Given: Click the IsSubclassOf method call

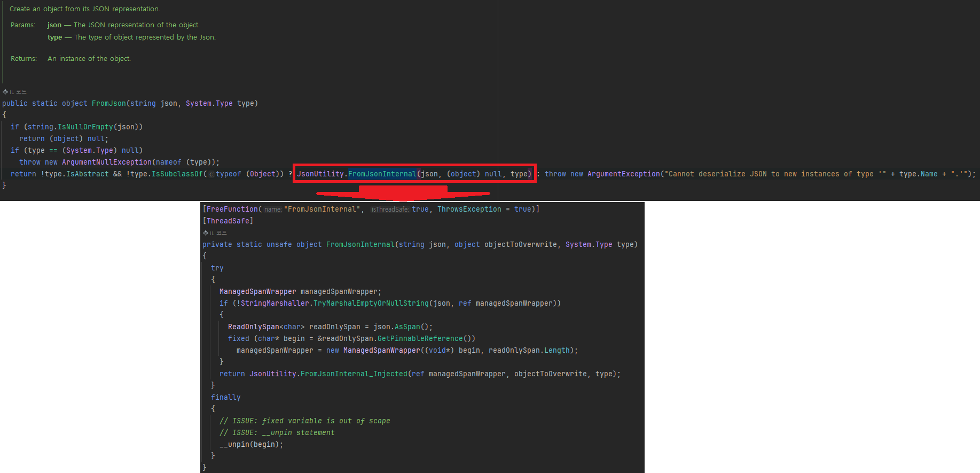Looking at the screenshot, I should (177, 174).
